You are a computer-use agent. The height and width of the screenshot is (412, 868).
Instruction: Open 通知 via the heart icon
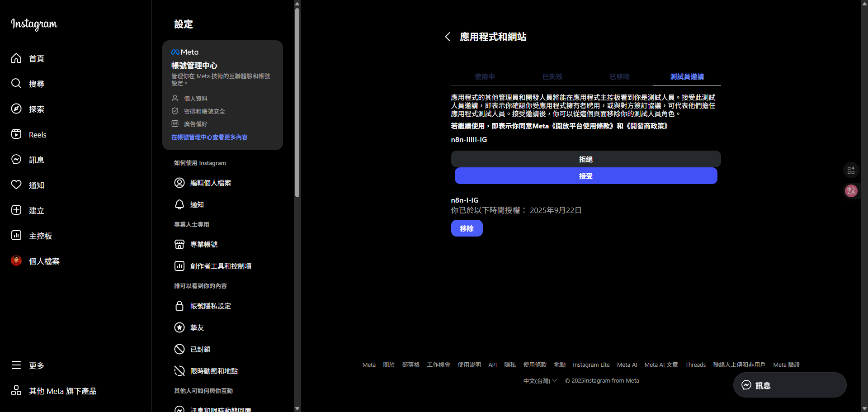click(x=16, y=185)
